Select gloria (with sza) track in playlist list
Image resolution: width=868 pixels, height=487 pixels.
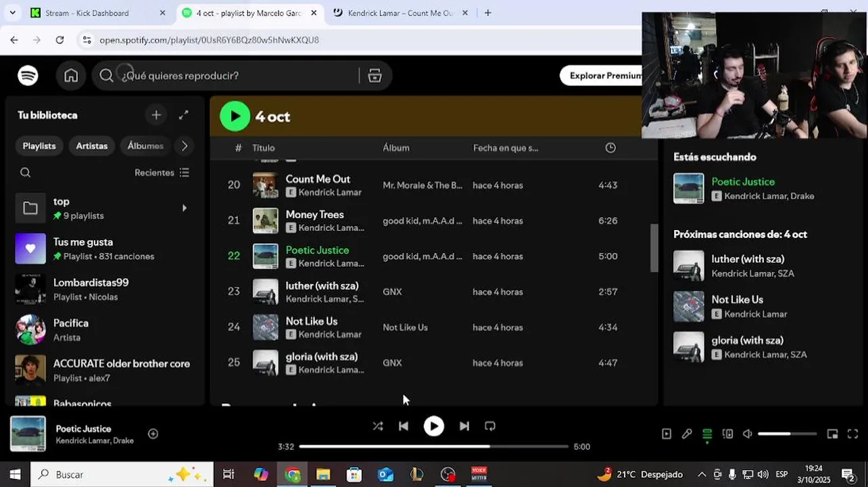(x=433, y=363)
